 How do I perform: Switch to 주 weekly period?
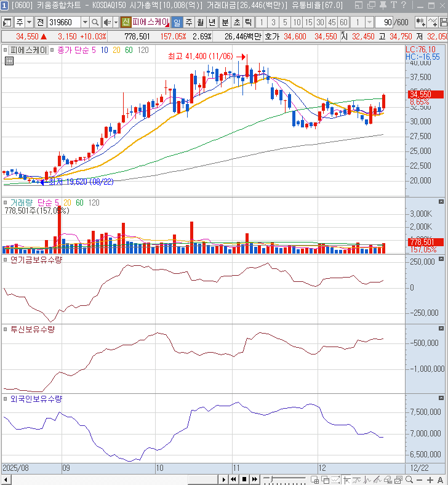point(189,22)
